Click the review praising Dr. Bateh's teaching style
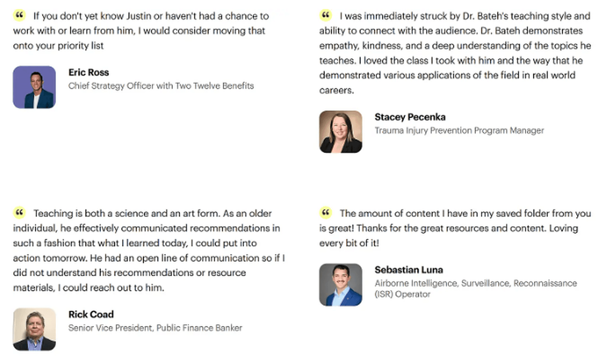 pos(454,53)
